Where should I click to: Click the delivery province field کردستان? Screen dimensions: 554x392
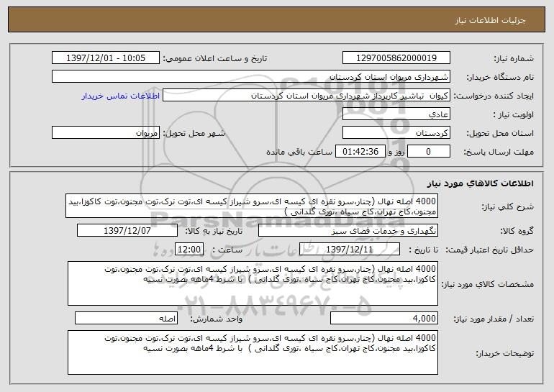(396, 132)
